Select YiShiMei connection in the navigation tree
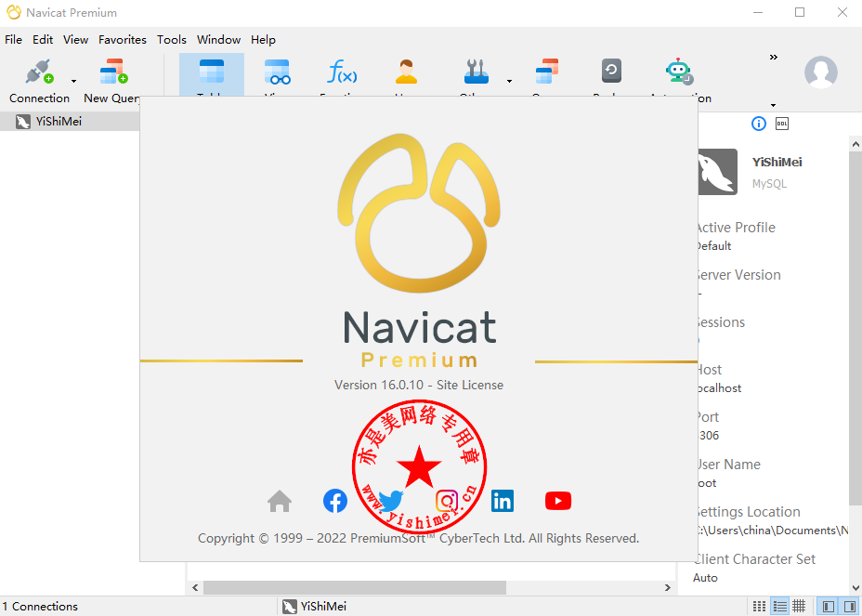862x616 pixels. click(70, 122)
